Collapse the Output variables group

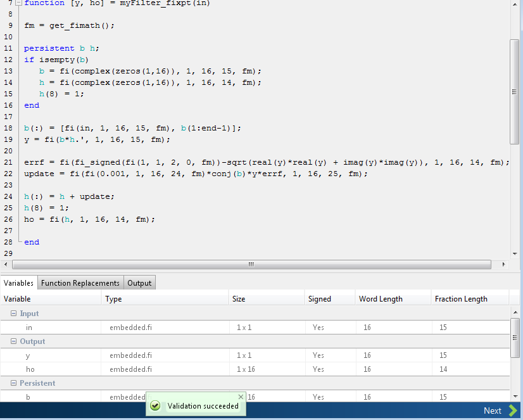click(x=13, y=341)
